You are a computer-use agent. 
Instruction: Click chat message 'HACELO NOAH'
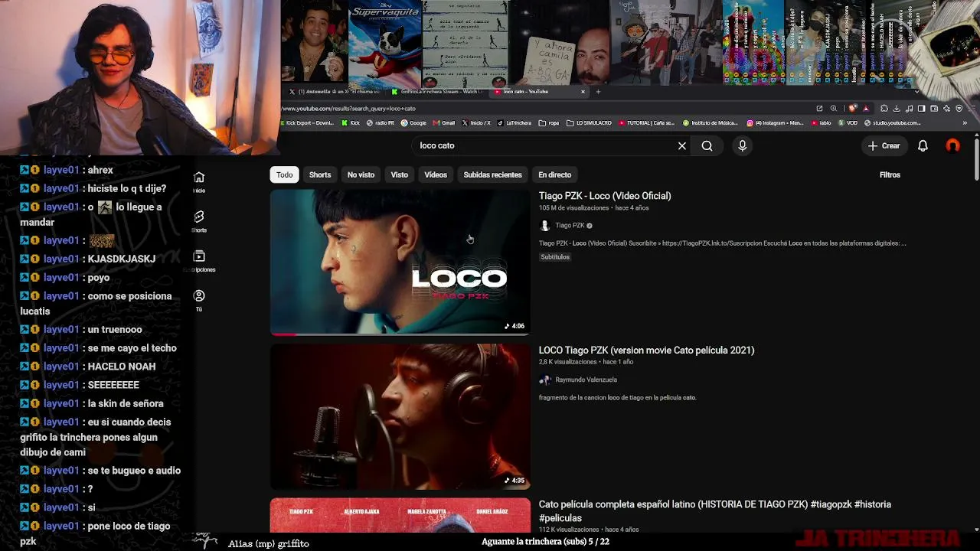[122, 367]
